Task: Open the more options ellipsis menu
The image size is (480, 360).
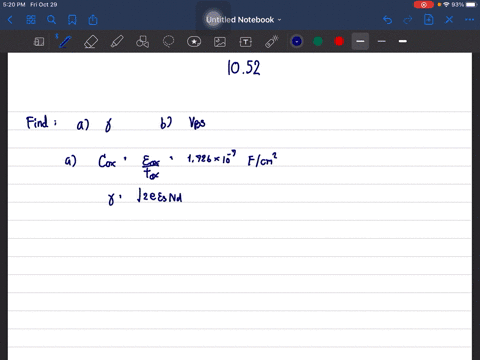Action: tap(470, 20)
